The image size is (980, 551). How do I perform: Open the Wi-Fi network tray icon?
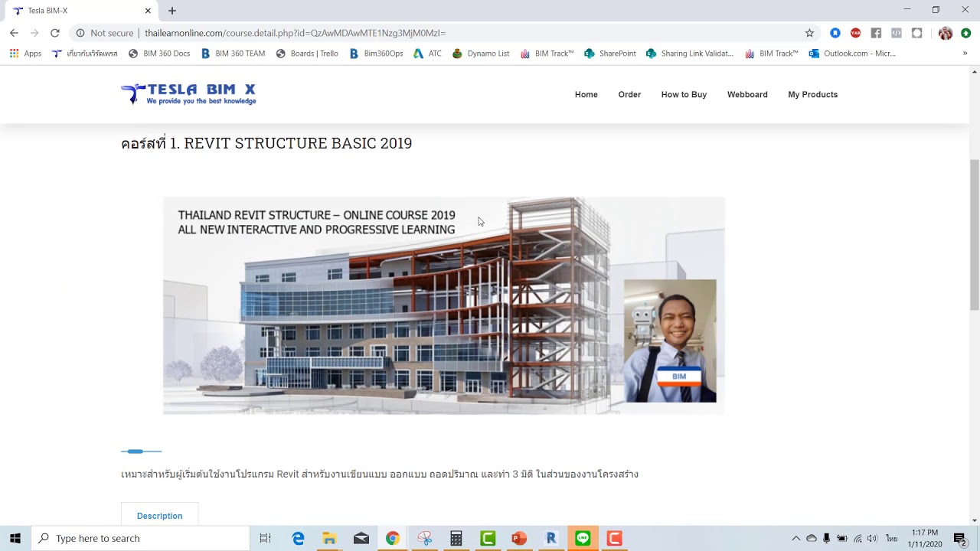(x=857, y=539)
